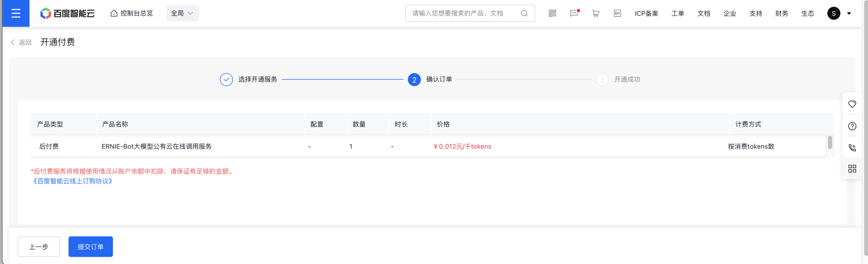
Task: Open the grid apps icon in sidebar
Action: tap(852, 169)
